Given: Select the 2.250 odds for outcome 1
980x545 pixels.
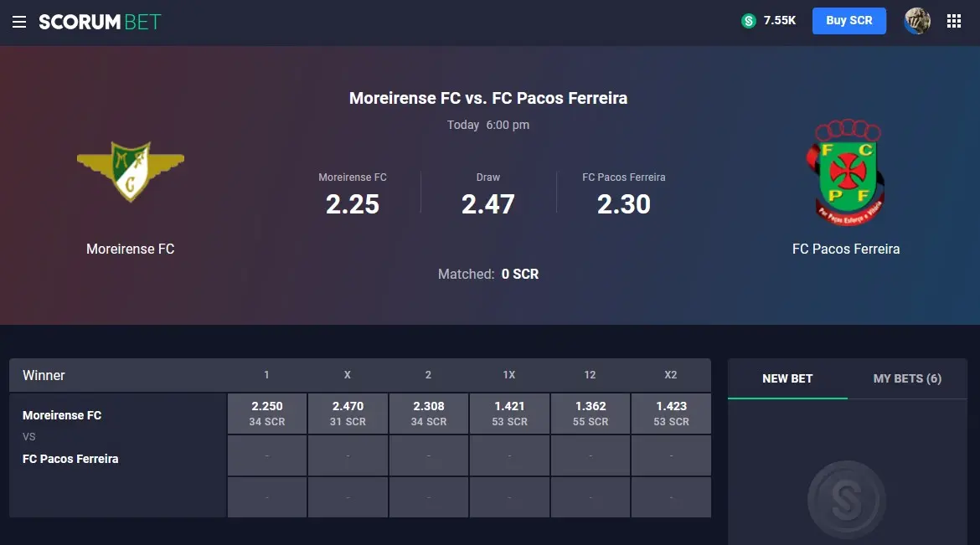Looking at the screenshot, I should pyautogui.click(x=267, y=413).
